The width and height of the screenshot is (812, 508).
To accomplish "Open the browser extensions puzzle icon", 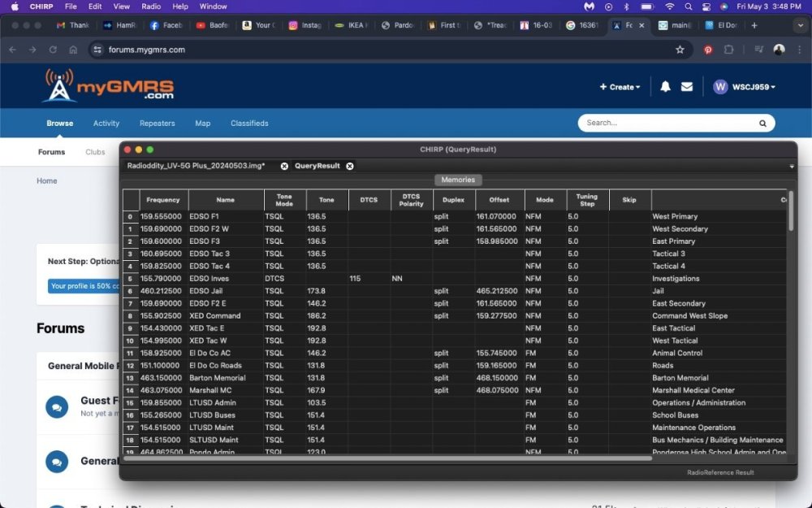I will (728, 50).
